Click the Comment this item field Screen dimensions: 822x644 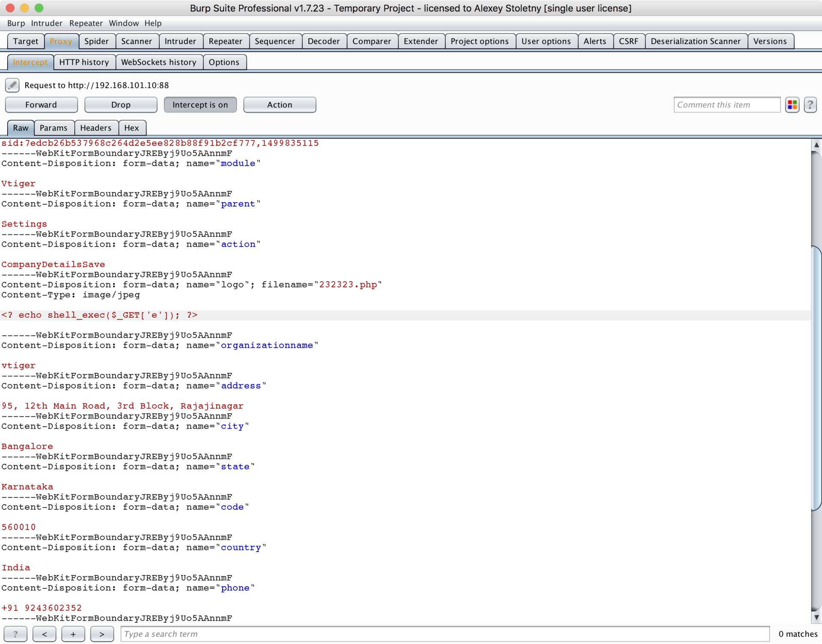pos(727,105)
